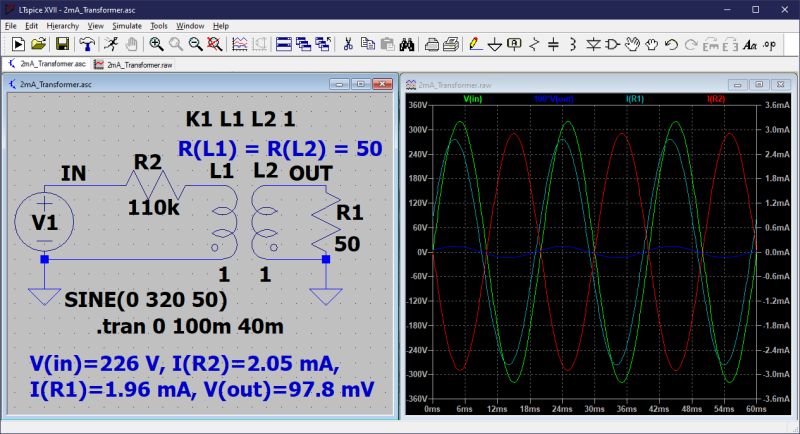Place a Resistor from the toolbar

[x=534, y=44]
